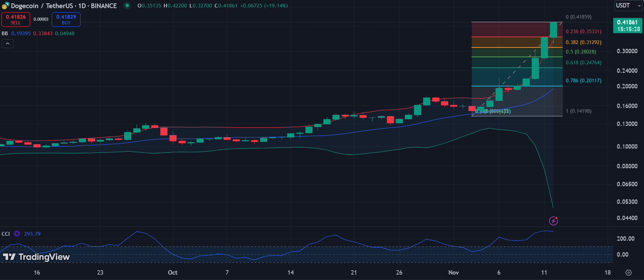Click the CCI value 293.79
The width and height of the screenshot is (644, 280).
click(x=32, y=234)
